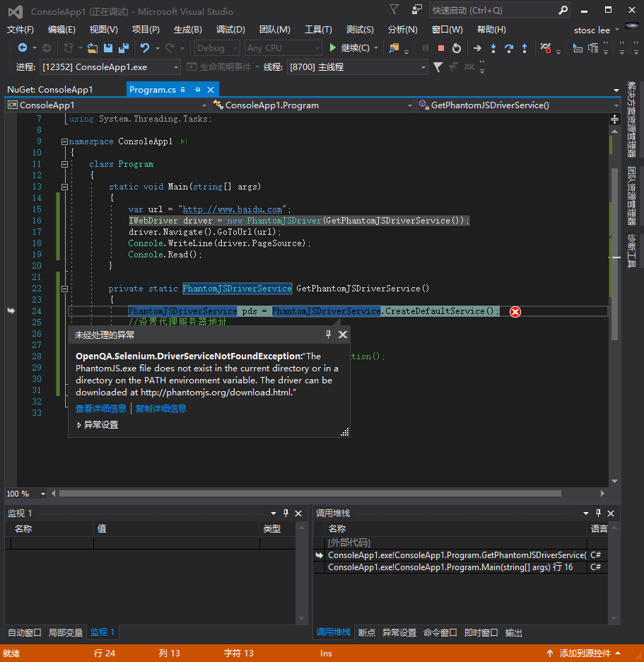The image size is (644, 662).
Task: Click the search magnifier in Quick Launch
Action: point(563,10)
